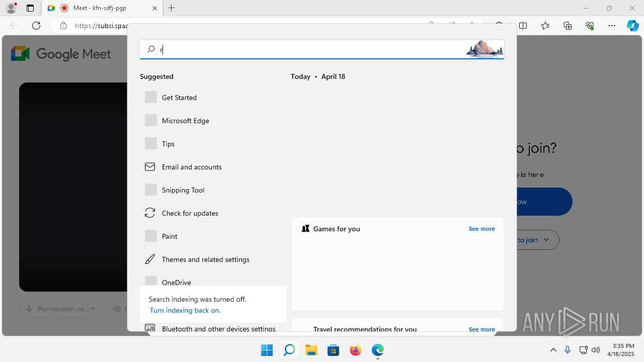The height and width of the screenshot is (362, 644).
Task: Launch Microsoft Edge from suggestions
Action: click(x=213, y=121)
